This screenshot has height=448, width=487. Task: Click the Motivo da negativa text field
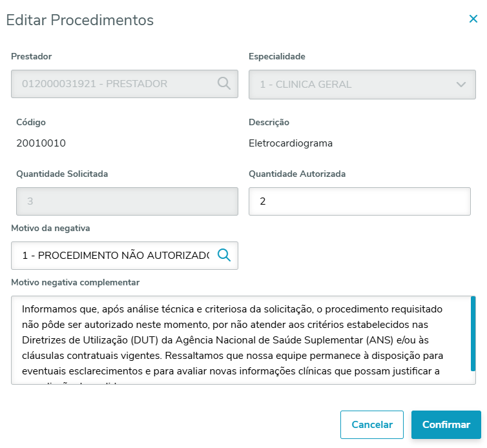tap(115, 256)
